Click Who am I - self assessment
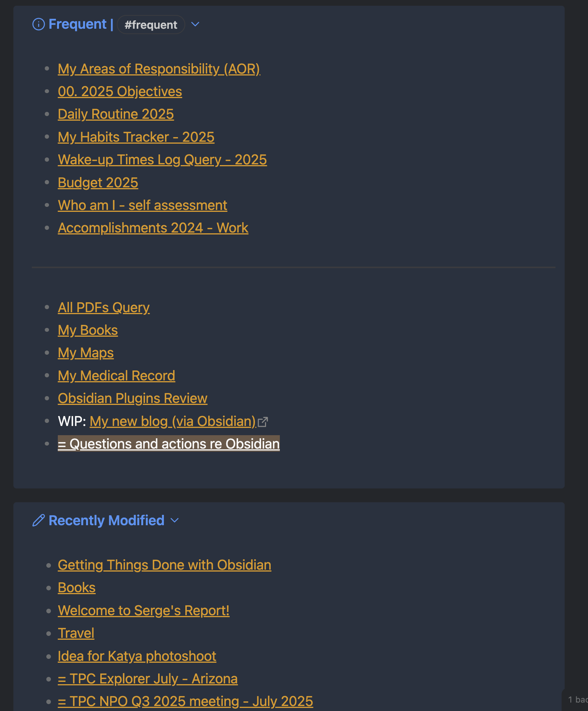Screen dimensions: 588x711 pos(142,205)
